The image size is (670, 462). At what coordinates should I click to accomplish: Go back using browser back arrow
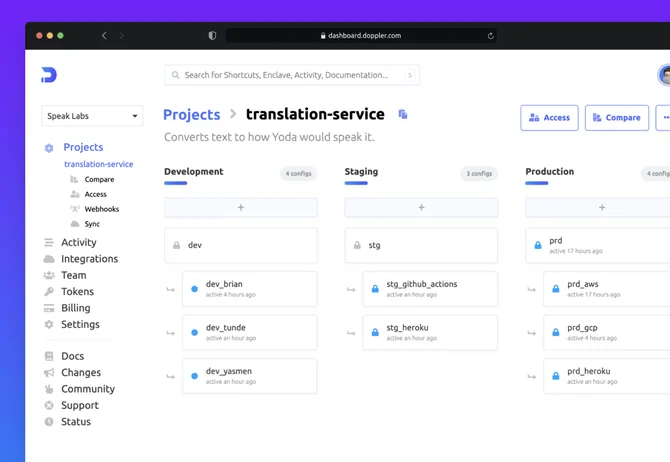tap(104, 35)
